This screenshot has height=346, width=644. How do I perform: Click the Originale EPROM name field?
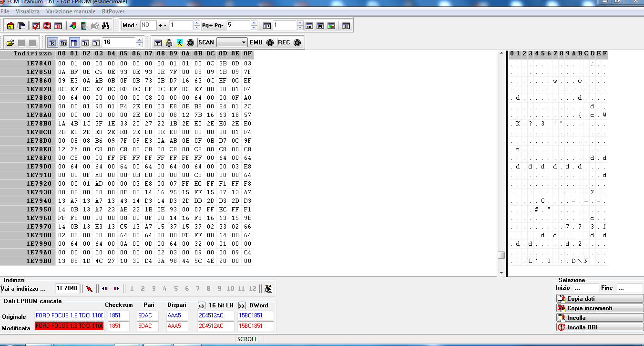click(x=69, y=315)
